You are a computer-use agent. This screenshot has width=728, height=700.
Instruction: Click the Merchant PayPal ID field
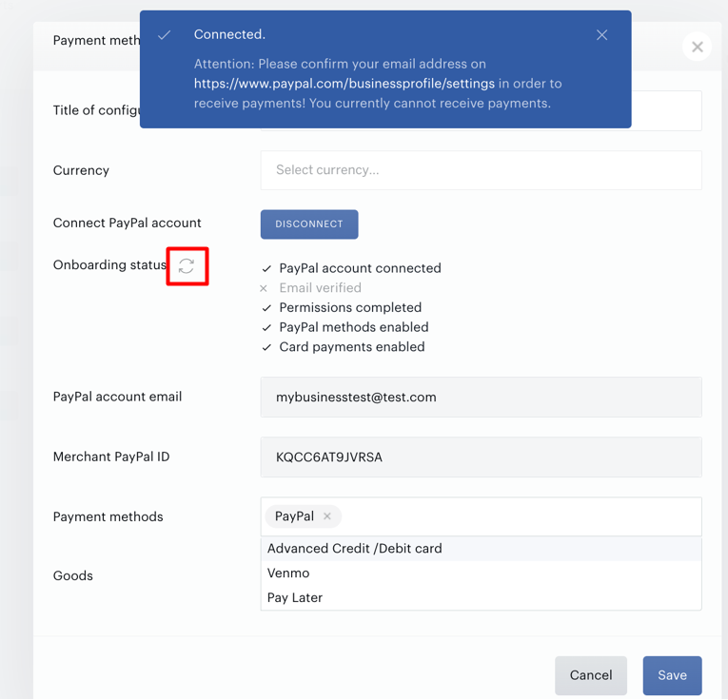click(x=481, y=457)
